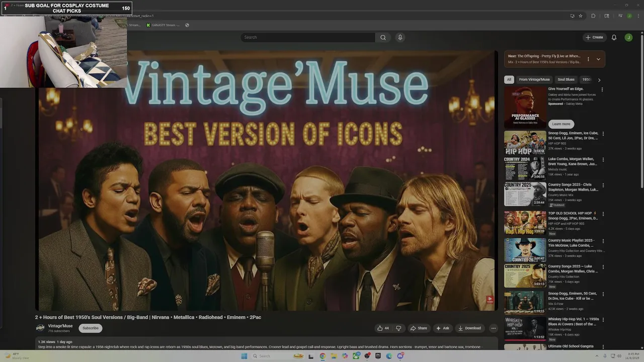Click in the YouTube search field
This screenshot has height=362, width=644.
click(308, 37)
